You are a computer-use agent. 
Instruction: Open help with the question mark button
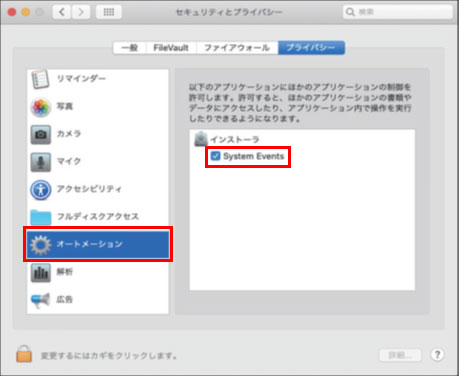[437, 355]
